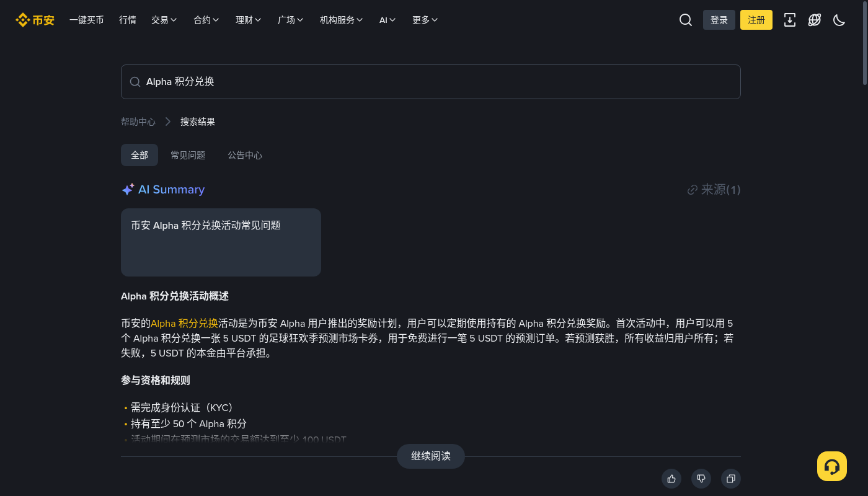This screenshot has width=868, height=496.
Task: Open the search magnifier in the top bar
Action: click(x=686, y=20)
